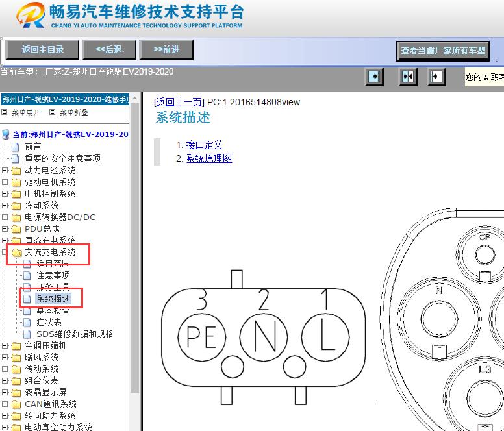Click the 菜单折叠 collapse-all icon

coord(52,112)
